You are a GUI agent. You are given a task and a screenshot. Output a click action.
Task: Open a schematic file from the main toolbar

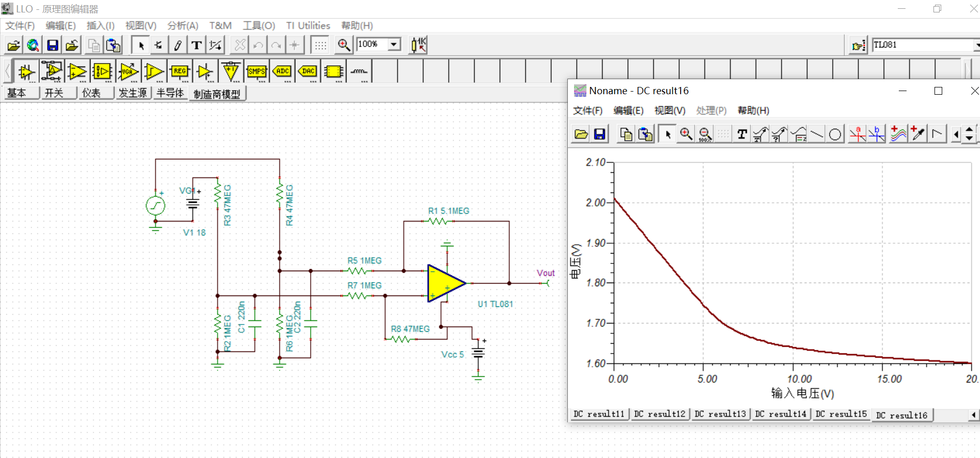[14, 46]
